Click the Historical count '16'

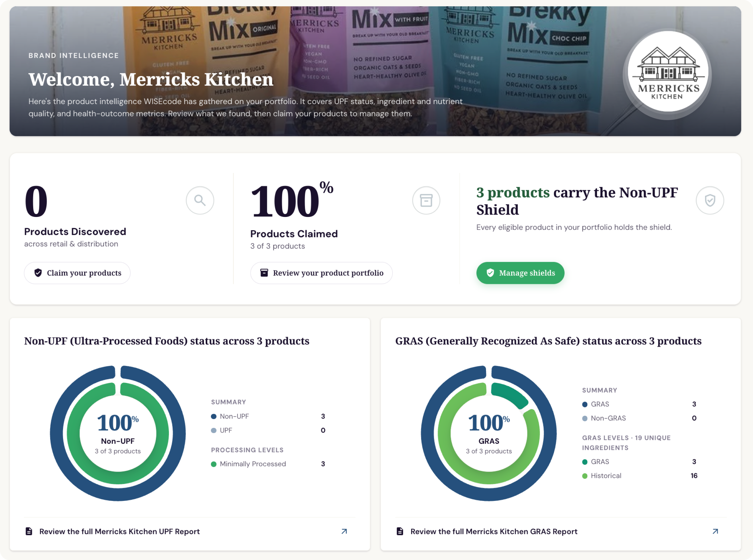coord(694,476)
